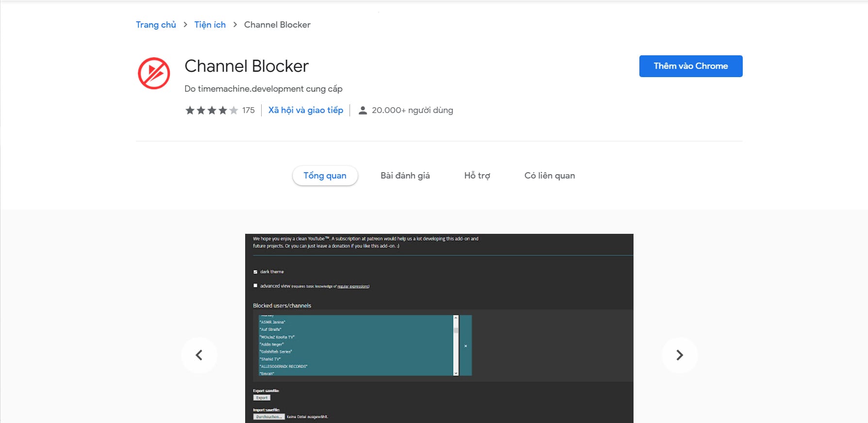This screenshot has height=423, width=868.
Task: Go to the Tiện ích breadcrumb link
Action: [x=210, y=25]
